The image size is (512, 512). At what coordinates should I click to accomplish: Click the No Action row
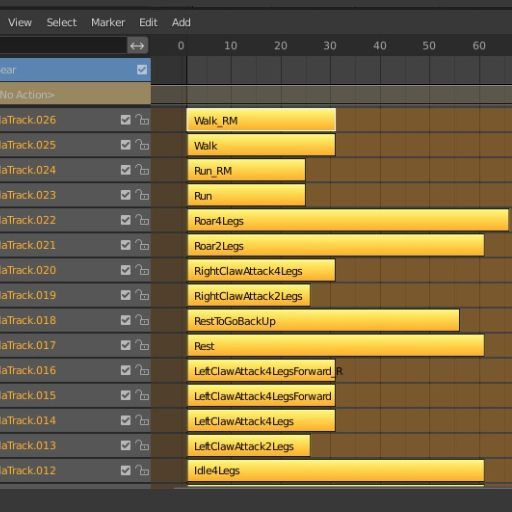click(x=75, y=95)
